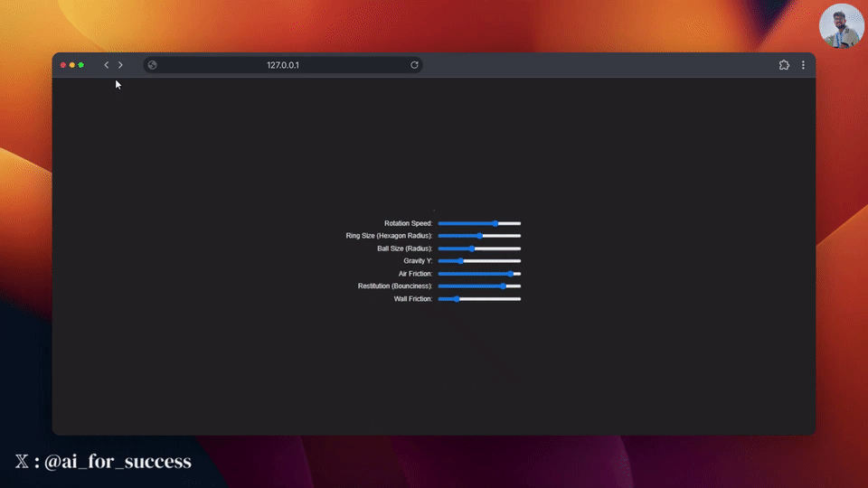Screen dimensions: 868x488
Task: Click the Rotation Speed slider handle
Action: click(x=495, y=223)
